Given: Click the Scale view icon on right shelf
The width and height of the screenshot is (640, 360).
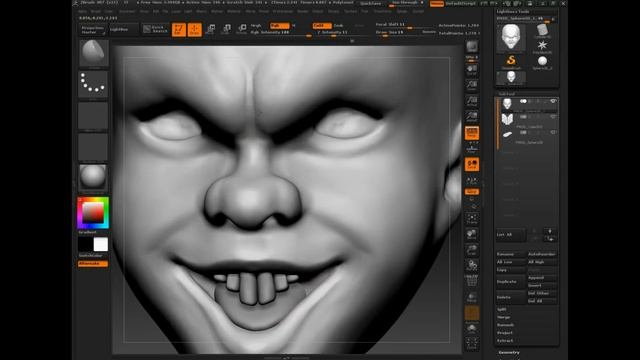Looking at the screenshot, I should (x=472, y=250).
